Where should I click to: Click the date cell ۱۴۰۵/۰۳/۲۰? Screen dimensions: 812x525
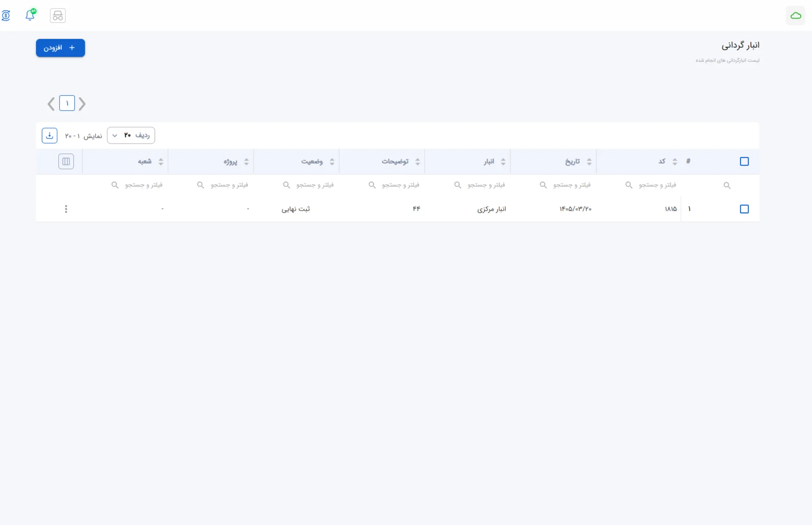[x=575, y=209]
